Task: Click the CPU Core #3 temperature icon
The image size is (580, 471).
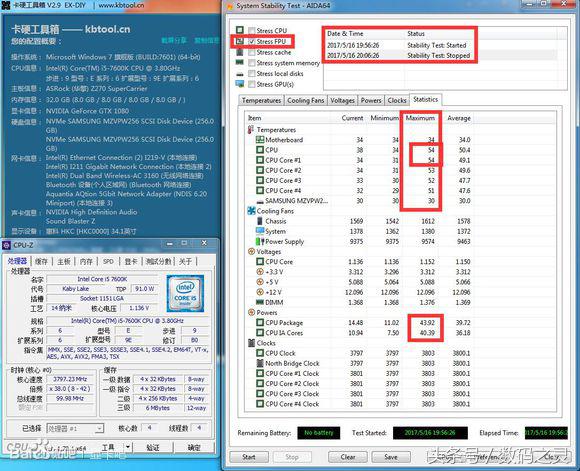Action: tap(260, 181)
